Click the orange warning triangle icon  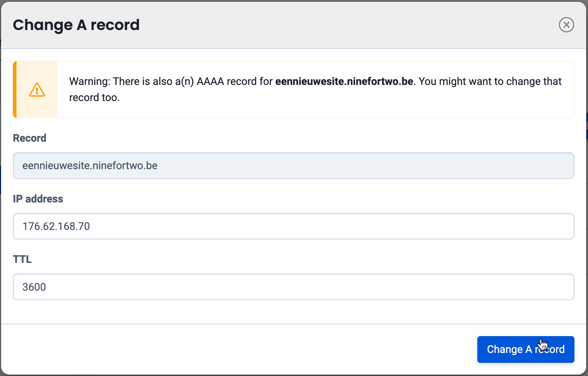(37, 90)
